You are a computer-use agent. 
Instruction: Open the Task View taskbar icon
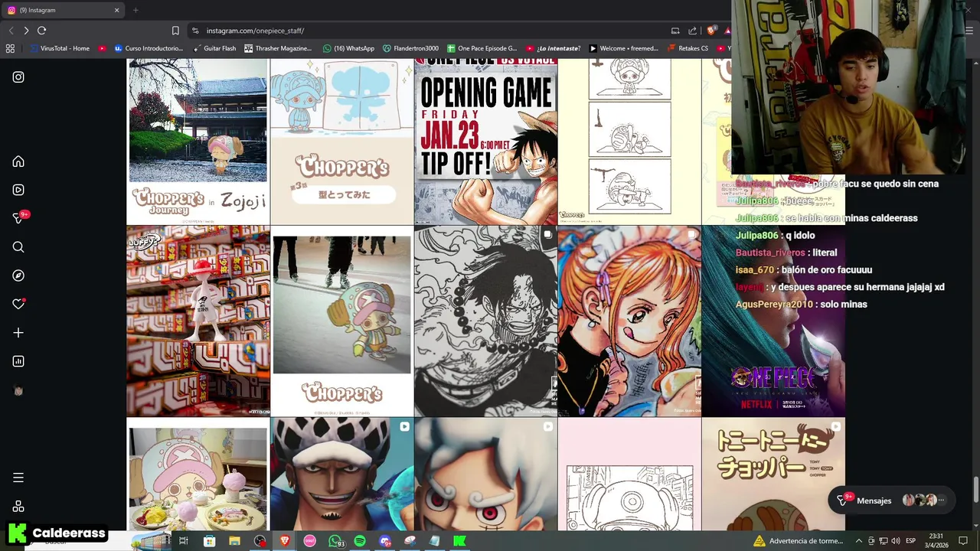click(x=184, y=541)
